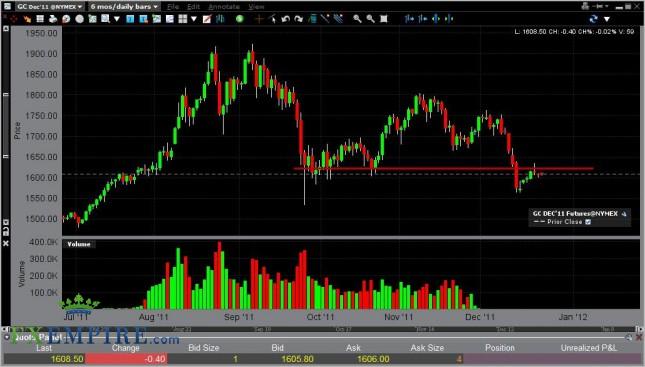Image resolution: width=645 pixels, height=367 pixels.
Task: Select the trendline drawing tool
Action: pyautogui.click(x=325, y=19)
